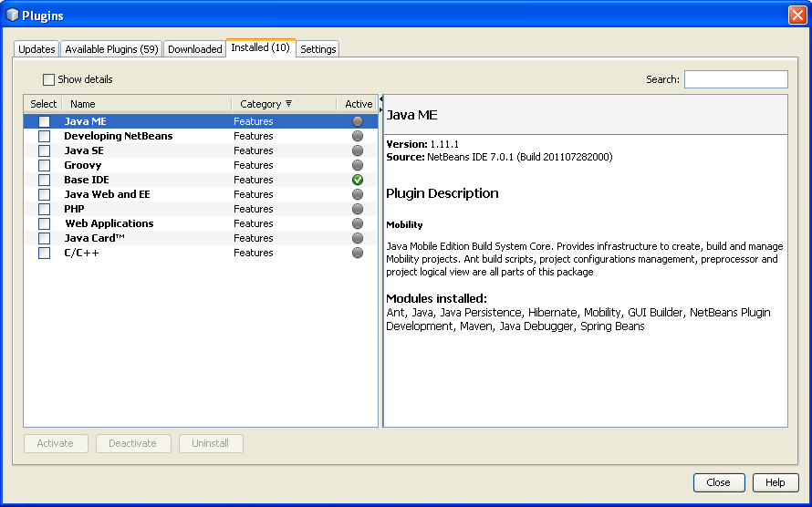812x507 pixels.
Task: Mark the PHP plugin checkbox
Action: [x=44, y=209]
